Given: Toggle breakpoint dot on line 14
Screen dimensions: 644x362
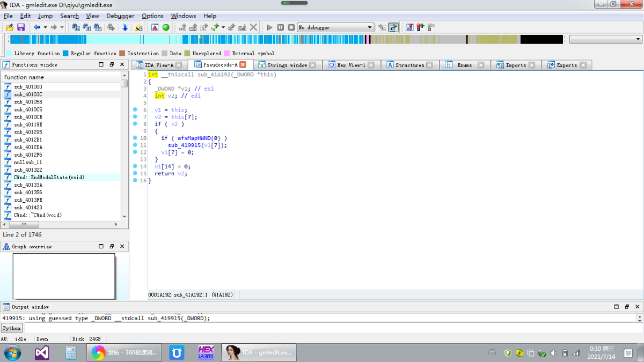Looking at the screenshot, I should pos(136,166).
